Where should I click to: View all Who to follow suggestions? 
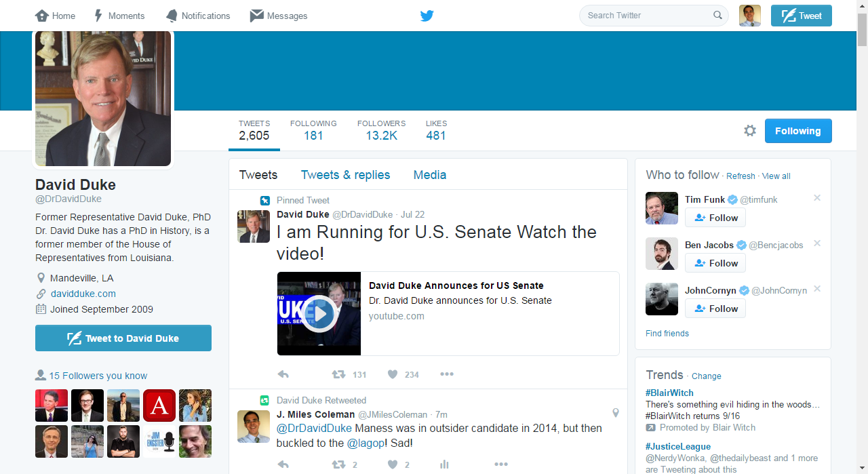tap(776, 176)
